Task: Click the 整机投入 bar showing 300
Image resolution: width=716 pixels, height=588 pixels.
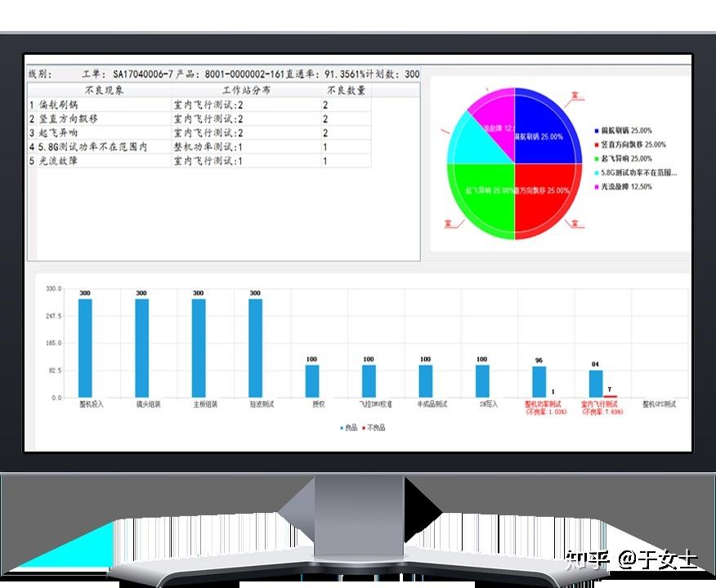Action: (85, 348)
